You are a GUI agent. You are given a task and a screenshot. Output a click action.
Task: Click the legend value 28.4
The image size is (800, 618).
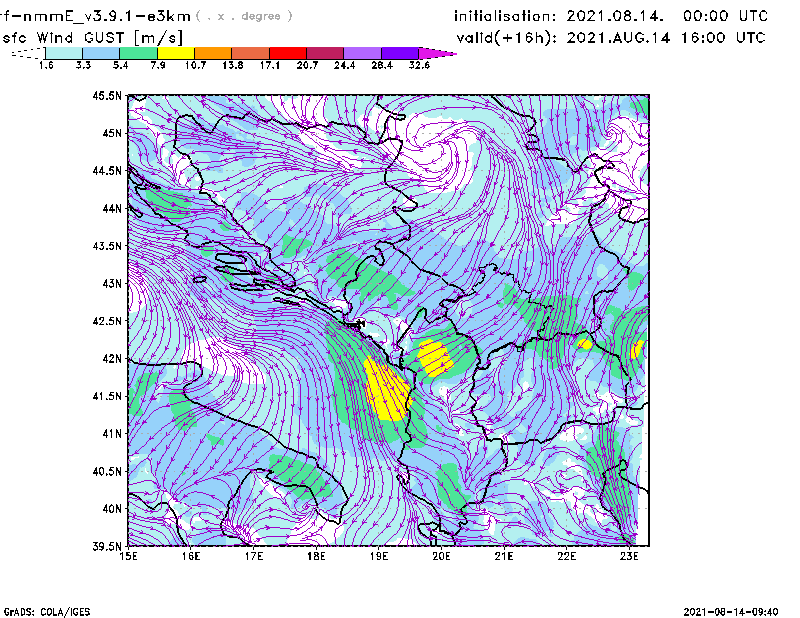pyautogui.click(x=382, y=65)
